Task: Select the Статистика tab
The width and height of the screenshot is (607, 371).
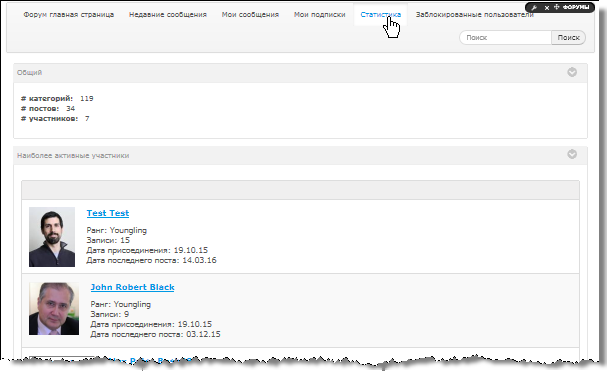Action: pos(381,15)
